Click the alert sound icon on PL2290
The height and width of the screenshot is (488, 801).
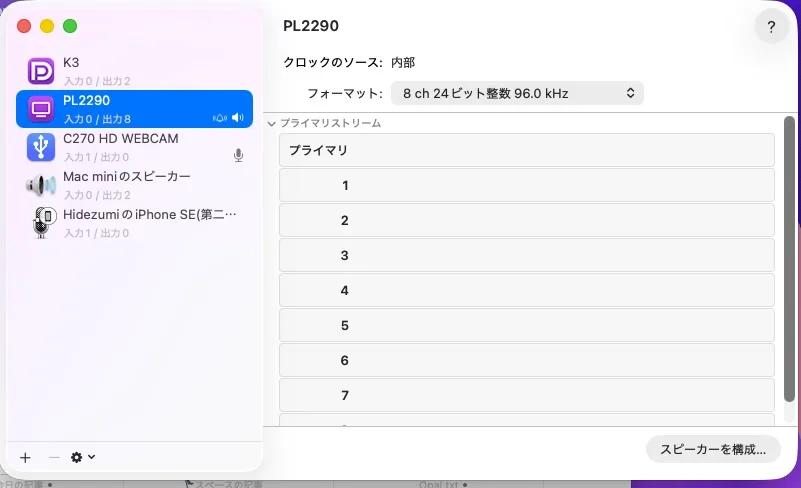tap(220, 118)
